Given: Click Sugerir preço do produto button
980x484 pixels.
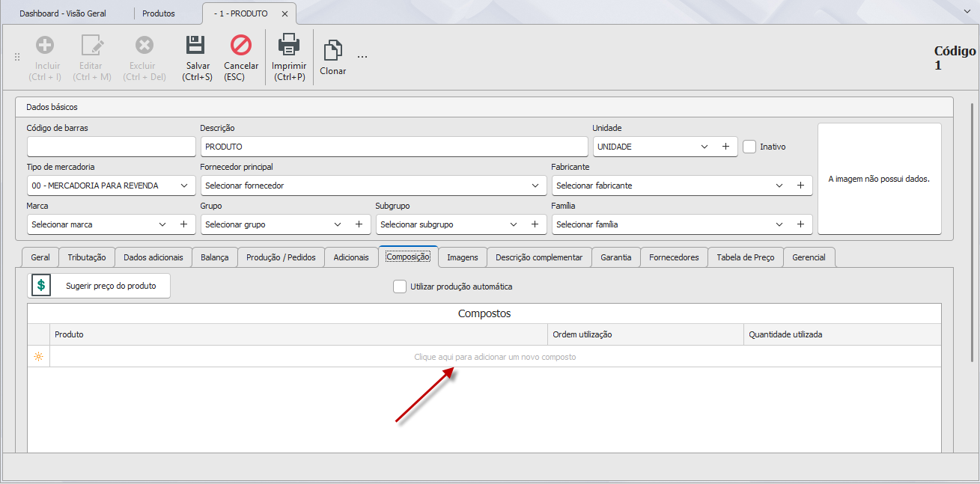Looking at the screenshot, I should click(x=99, y=286).
